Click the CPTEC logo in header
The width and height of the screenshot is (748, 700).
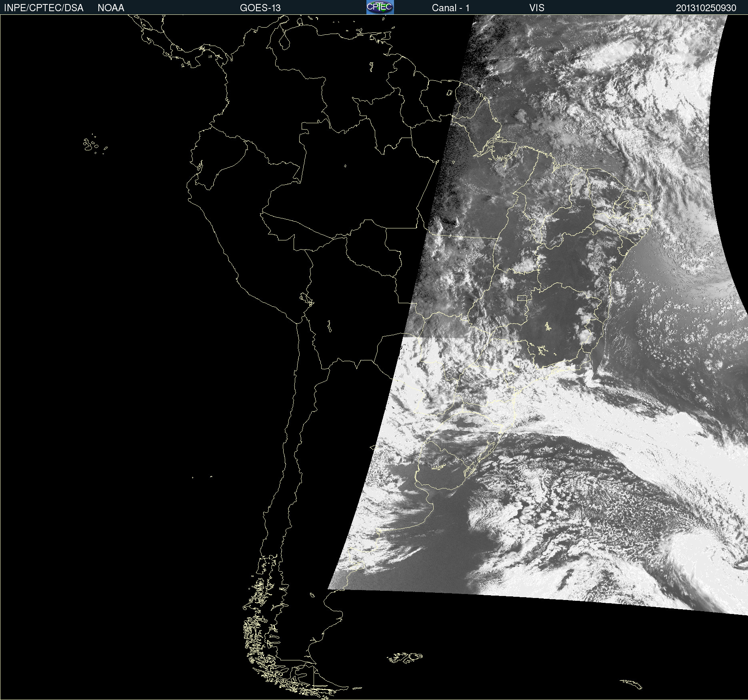[380, 7]
